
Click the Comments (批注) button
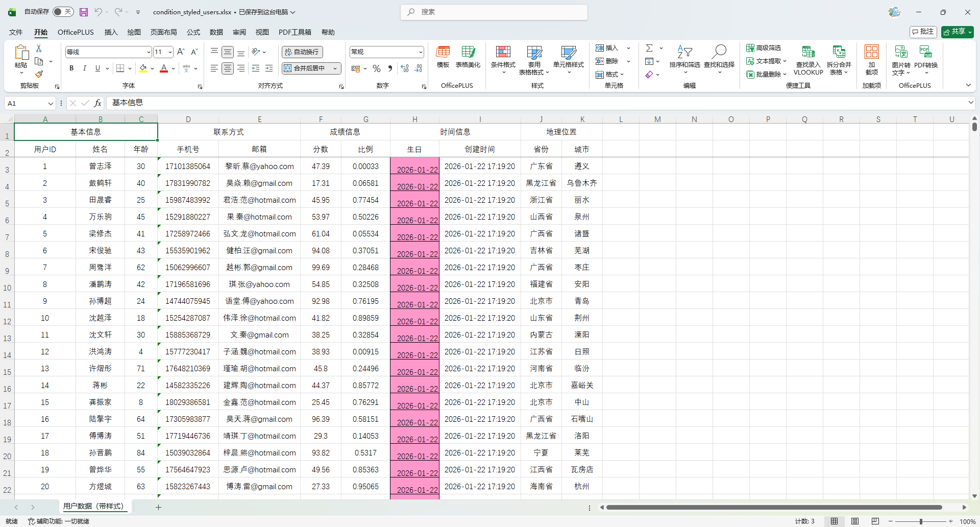point(923,32)
